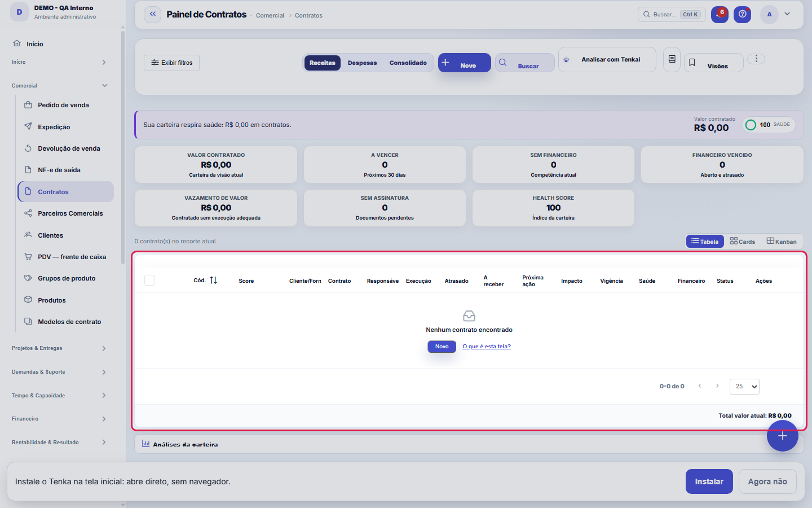Screen dimensions: 812x508
Task: Go to the next page arrow
Action: point(717,386)
